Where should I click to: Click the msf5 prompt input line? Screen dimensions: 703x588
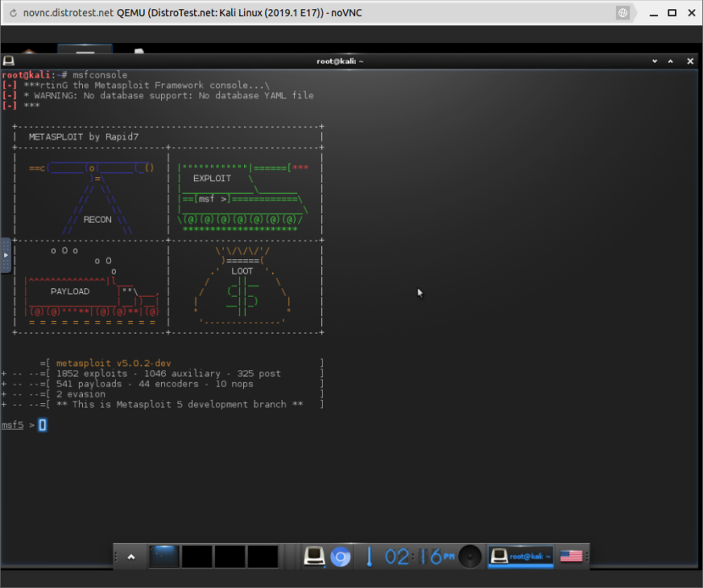click(169, 425)
